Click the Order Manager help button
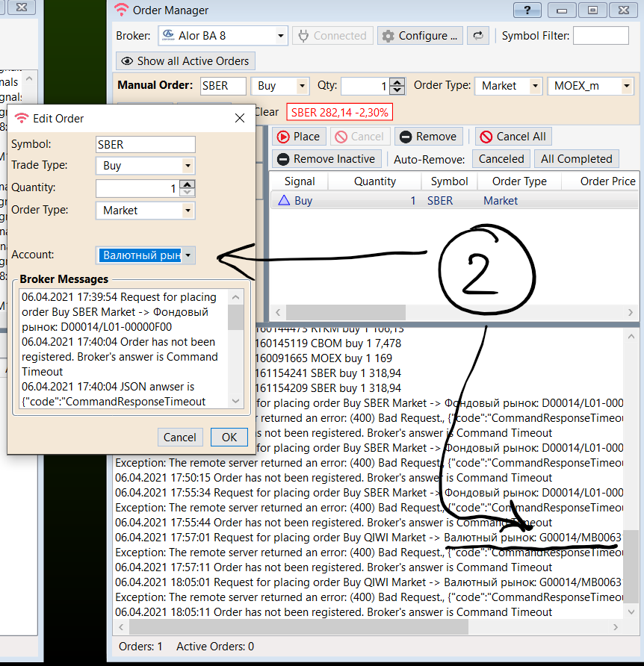Viewport: 644px width, 666px height. (x=527, y=10)
